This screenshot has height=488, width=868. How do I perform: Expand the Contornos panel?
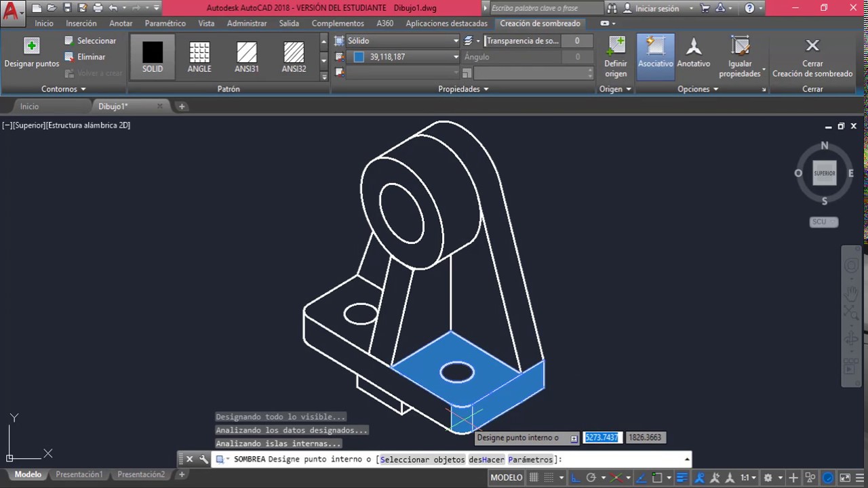64,89
